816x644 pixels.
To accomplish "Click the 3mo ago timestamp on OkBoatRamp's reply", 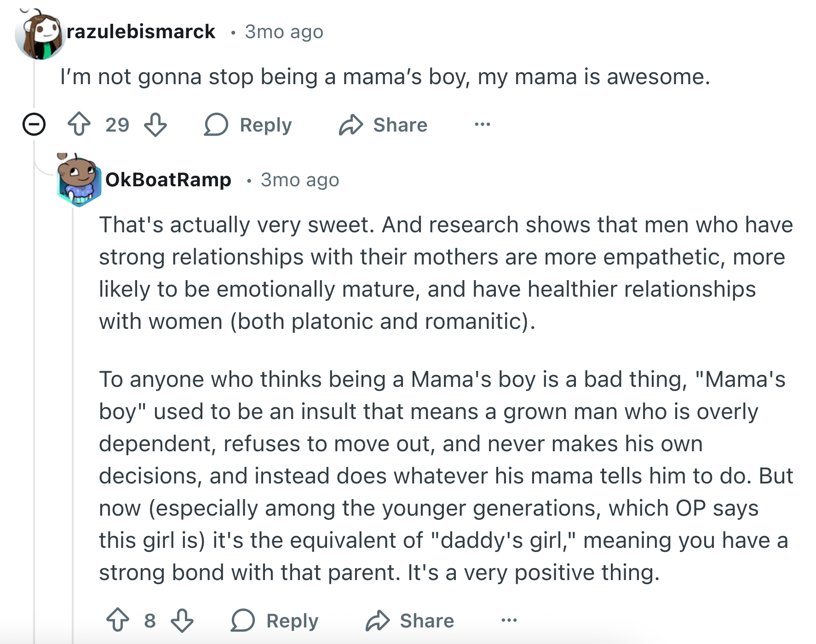I will click(299, 180).
